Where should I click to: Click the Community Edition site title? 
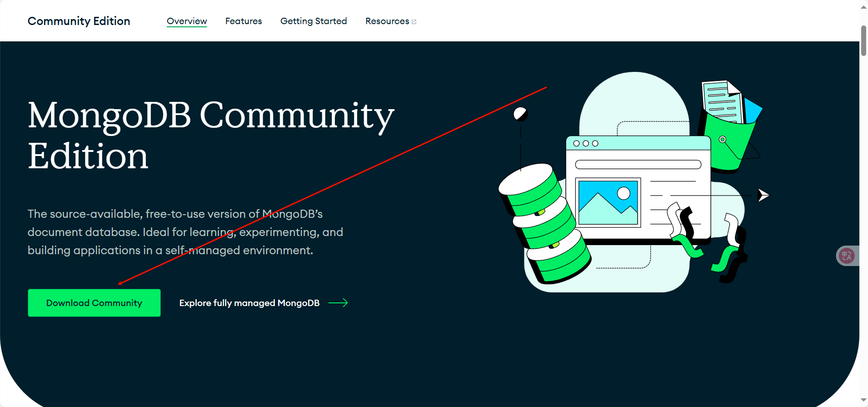tap(79, 21)
